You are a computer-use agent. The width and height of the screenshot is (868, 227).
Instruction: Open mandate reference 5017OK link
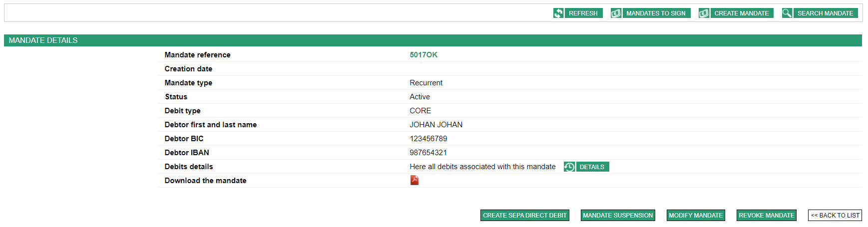(x=424, y=55)
